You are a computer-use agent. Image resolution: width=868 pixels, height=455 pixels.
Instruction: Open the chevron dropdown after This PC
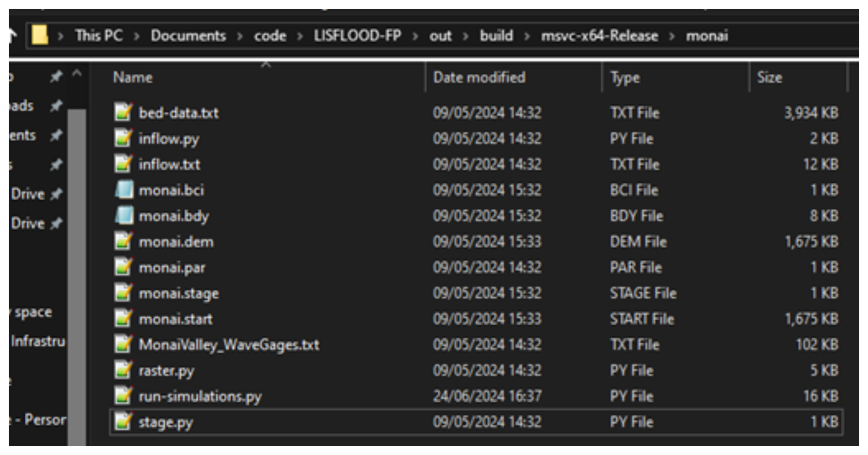pos(137,36)
